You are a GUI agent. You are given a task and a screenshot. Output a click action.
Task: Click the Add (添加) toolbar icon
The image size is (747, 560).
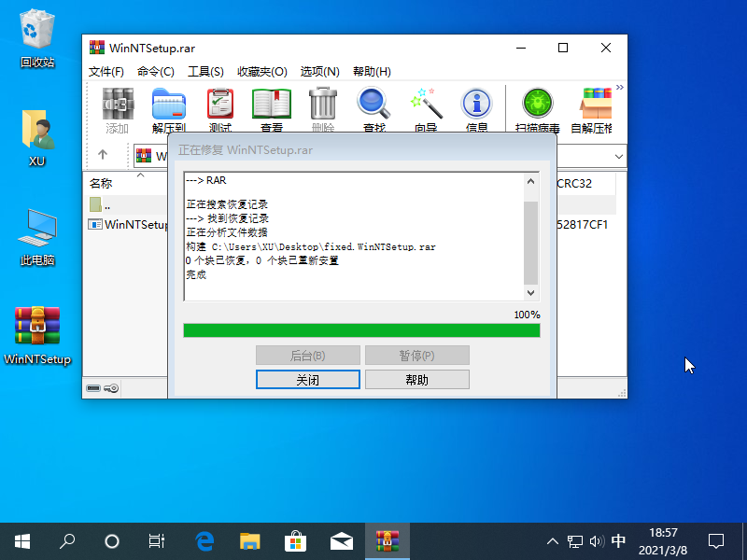(118, 109)
